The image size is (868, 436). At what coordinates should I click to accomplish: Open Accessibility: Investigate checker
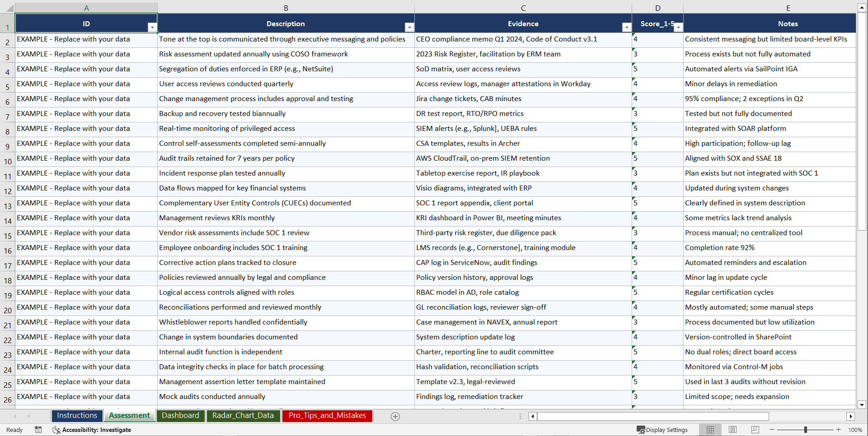tap(92, 430)
